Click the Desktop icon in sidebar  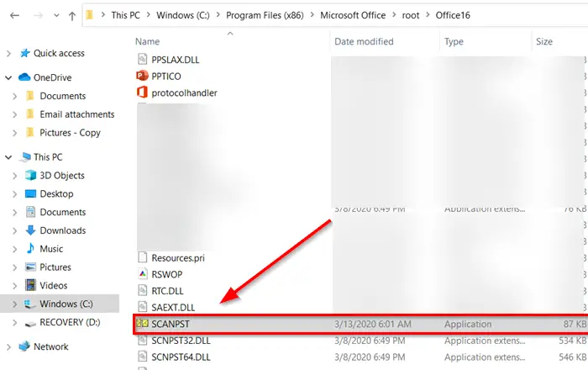point(30,193)
